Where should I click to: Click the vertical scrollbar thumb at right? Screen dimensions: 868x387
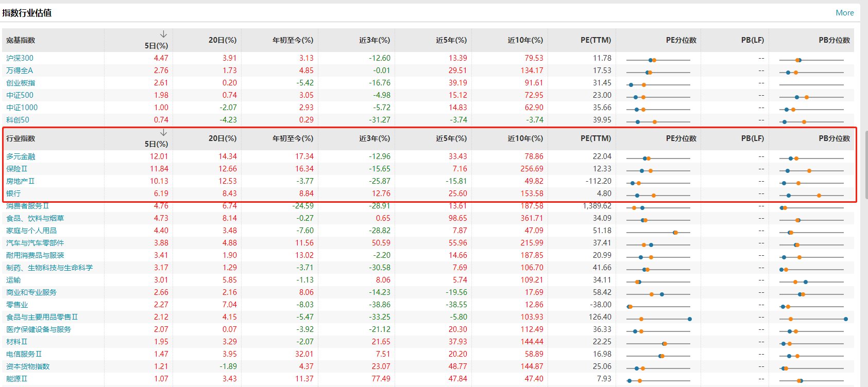866,165
